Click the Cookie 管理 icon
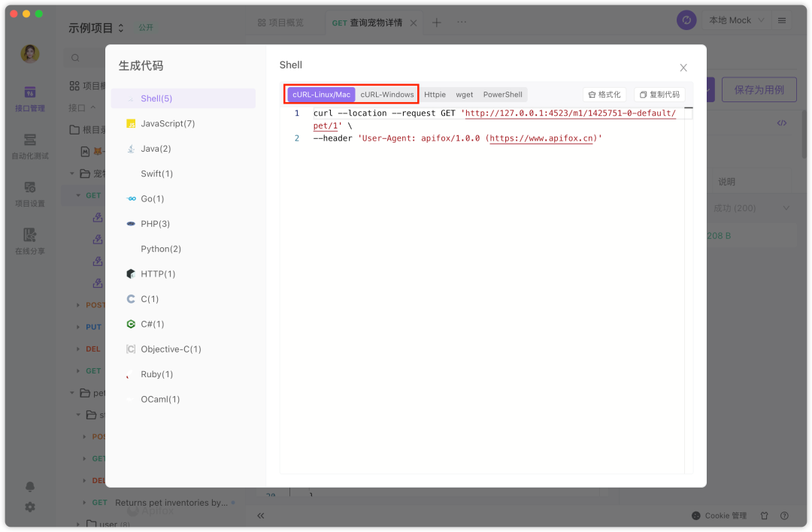The height and width of the screenshot is (532, 812). 695,516
